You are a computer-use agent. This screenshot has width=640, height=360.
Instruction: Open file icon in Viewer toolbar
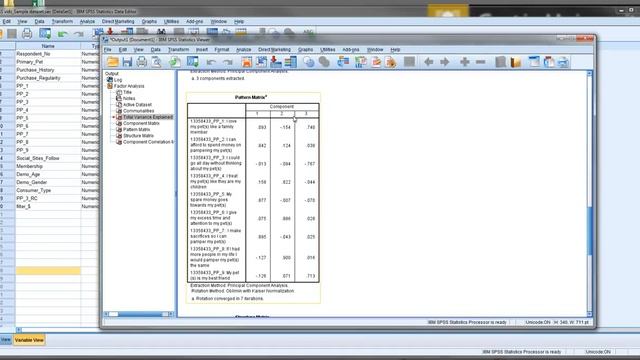(x=112, y=62)
